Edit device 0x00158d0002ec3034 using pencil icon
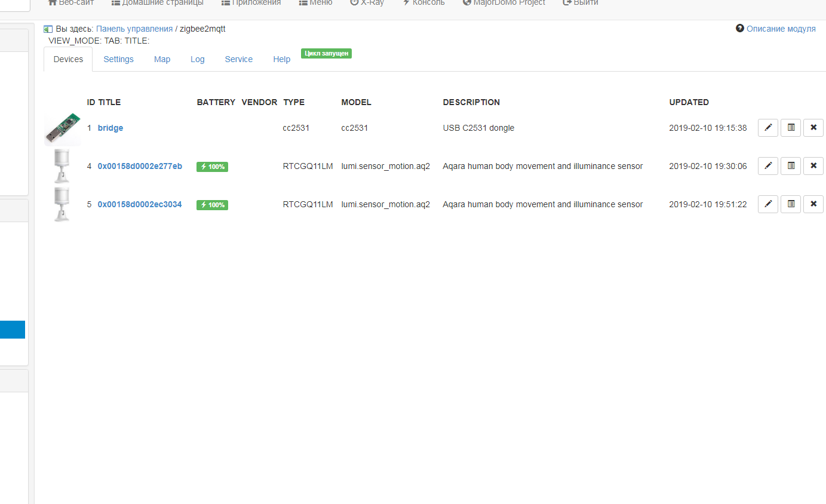This screenshot has height=504, width=826. (x=768, y=204)
